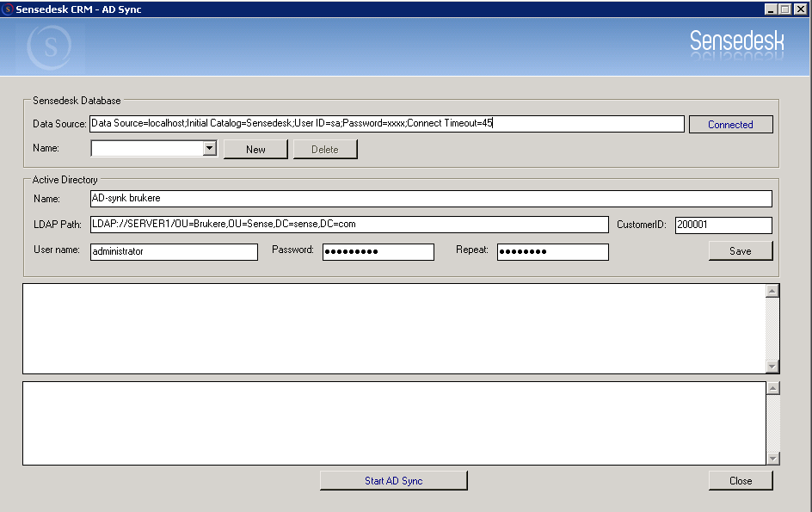Click the 'Sensedesk Database' group label
Viewport: 812px width, 512px height.
tap(77, 101)
